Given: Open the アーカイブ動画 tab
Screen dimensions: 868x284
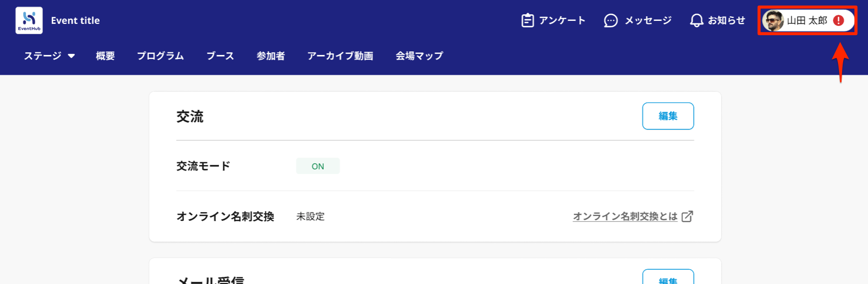Looking at the screenshot, I should pos(340,56).
